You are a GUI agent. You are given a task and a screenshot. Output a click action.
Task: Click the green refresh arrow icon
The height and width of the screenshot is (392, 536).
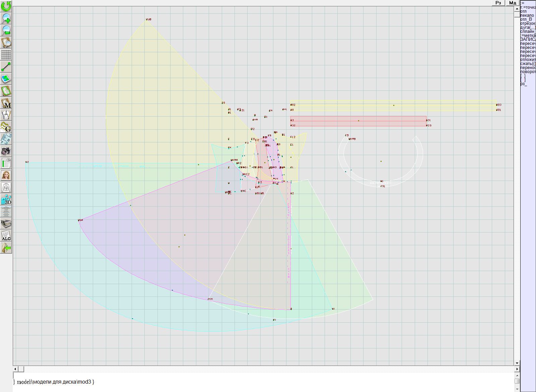coord(6,6)
